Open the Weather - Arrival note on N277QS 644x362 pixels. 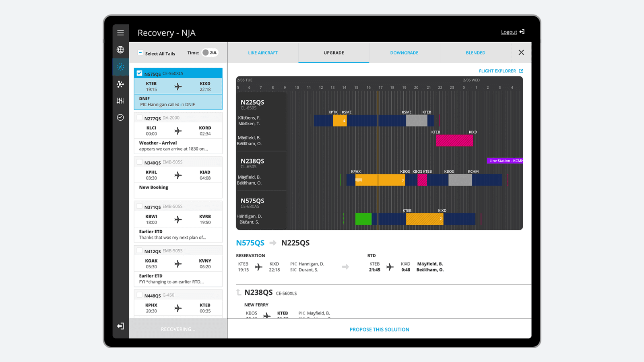click(178, 146)
